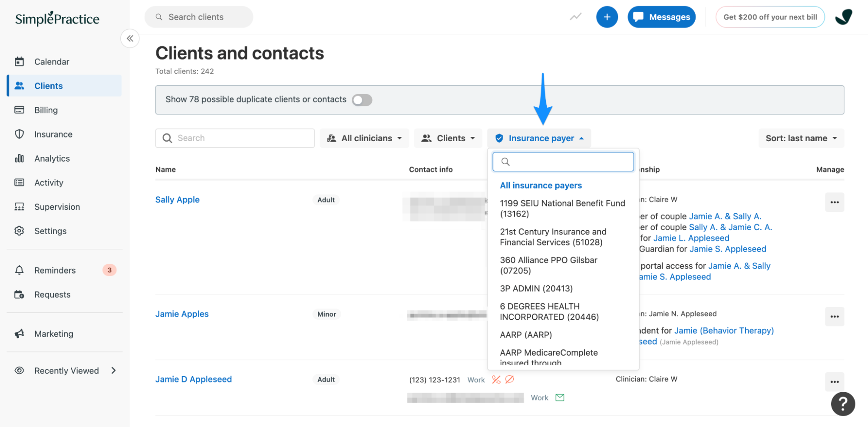Open the Clients filter dropdown
868x427 pixels.
pyautogui.click(x=448, y=138)
